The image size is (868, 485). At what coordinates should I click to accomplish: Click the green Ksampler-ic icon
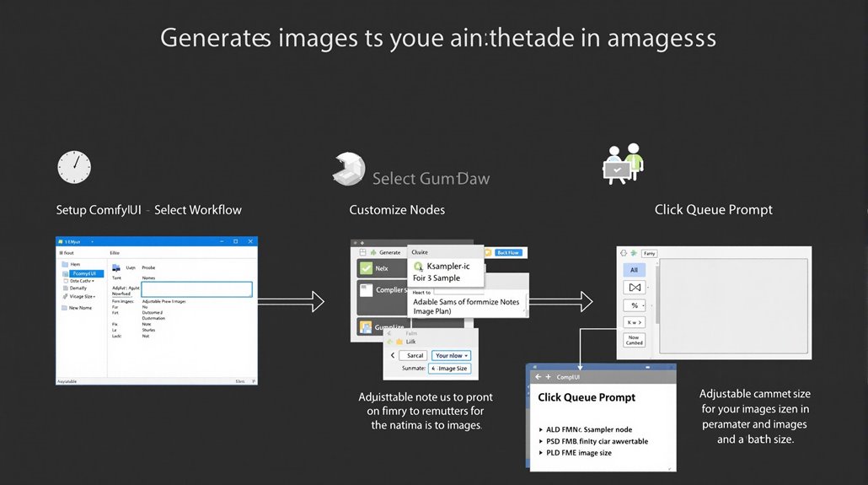point(419,267)
